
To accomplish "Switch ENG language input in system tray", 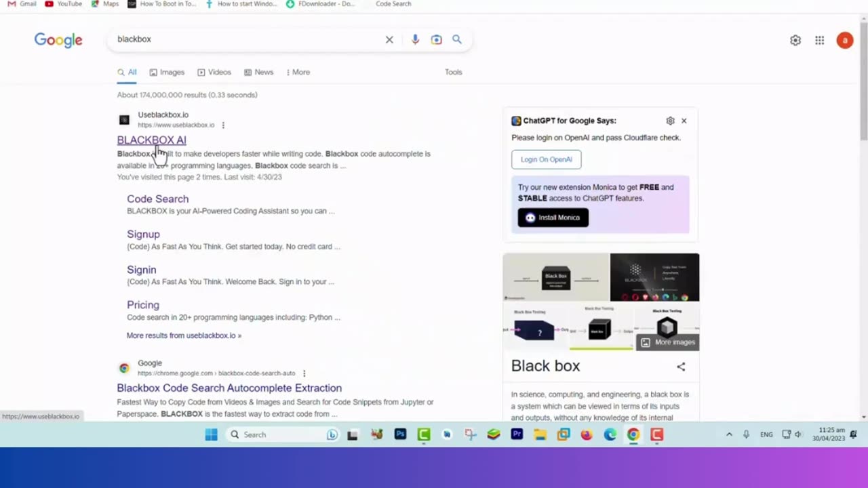I will tap(766, 434).
